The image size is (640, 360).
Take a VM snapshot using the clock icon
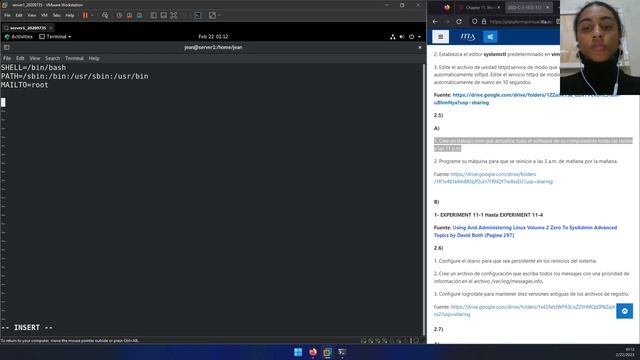coord(119,15)
